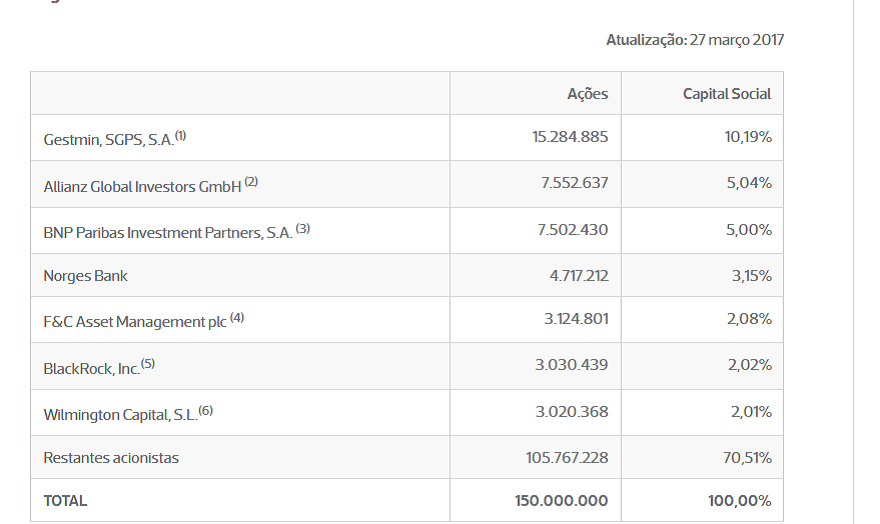This screenshot has width=880, height=524.
Task: Click the 'BlackRock, Inc.' row name
Action: click(x=91, y=369)
